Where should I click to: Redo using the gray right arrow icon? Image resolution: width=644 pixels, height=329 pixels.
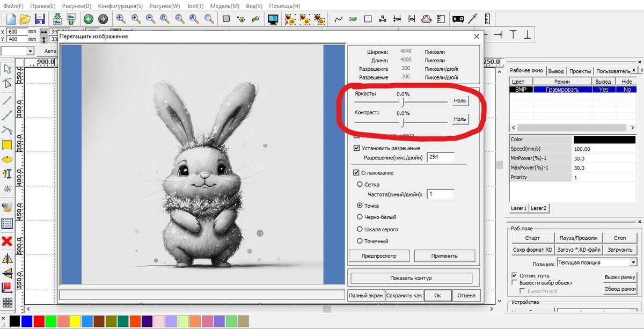(103, 19)
